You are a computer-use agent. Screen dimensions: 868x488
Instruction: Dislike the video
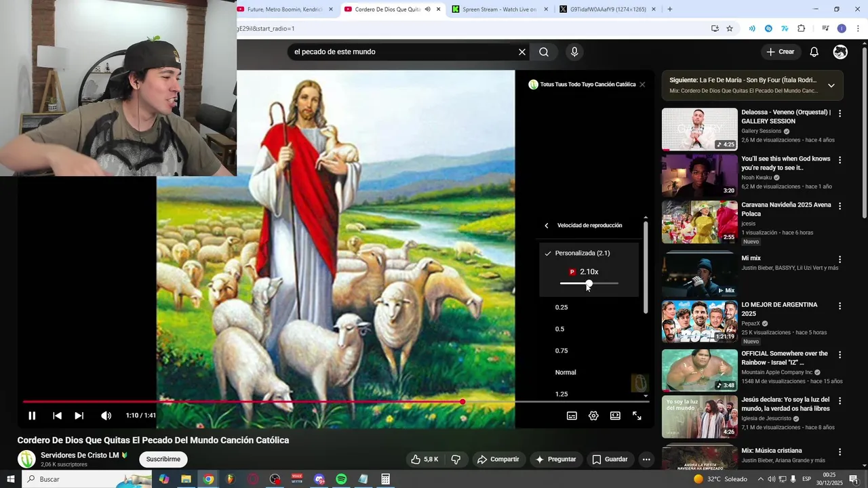(x=456, y=460)
